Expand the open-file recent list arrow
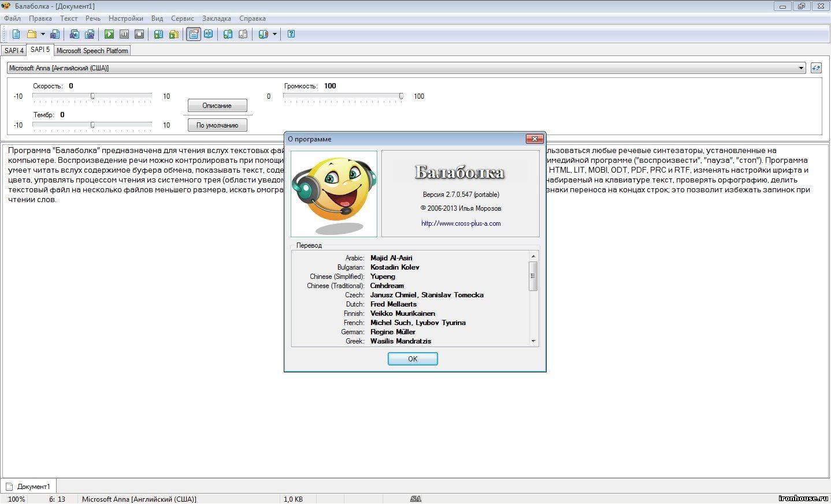The height and width of the screenshot is (504, 831). pyautogui.click(x=42, y=34)
